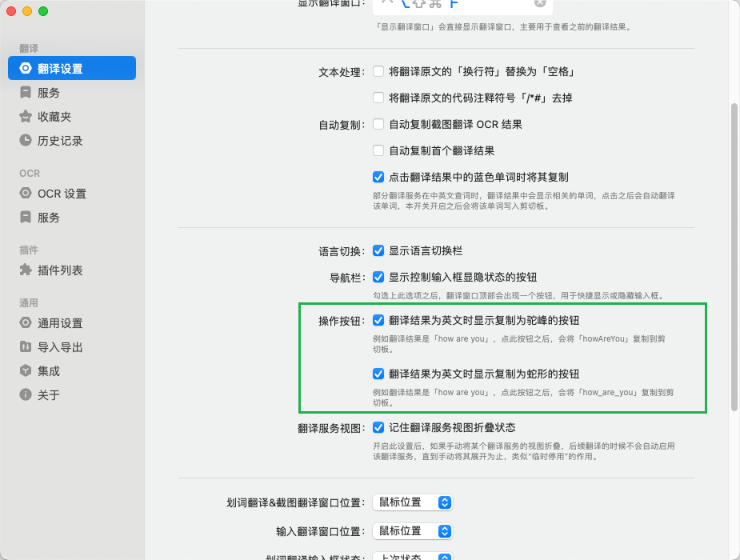Click the star icon for 收藏夹
This screenshot has height=560, width=740.
point(26,117)
